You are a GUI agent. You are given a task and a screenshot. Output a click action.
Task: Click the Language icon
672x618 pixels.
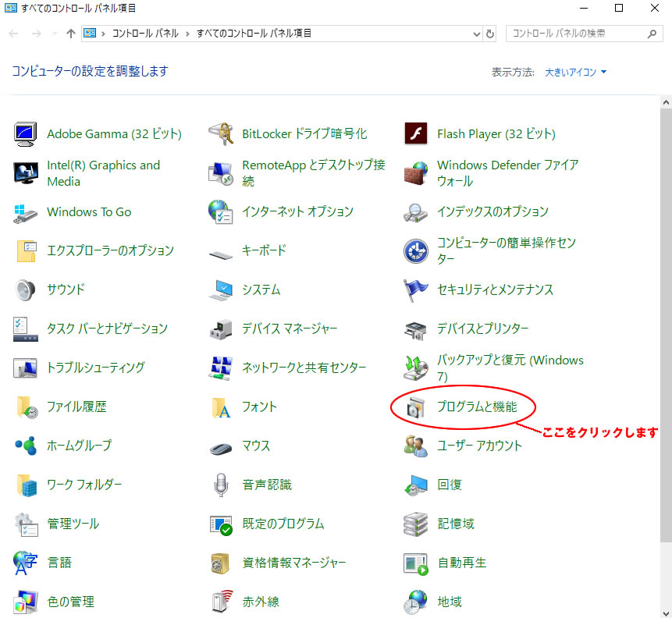coord(25,563)
